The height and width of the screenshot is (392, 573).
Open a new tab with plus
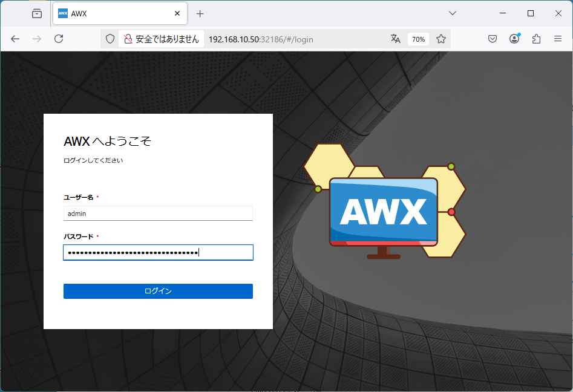click(200, 14)
